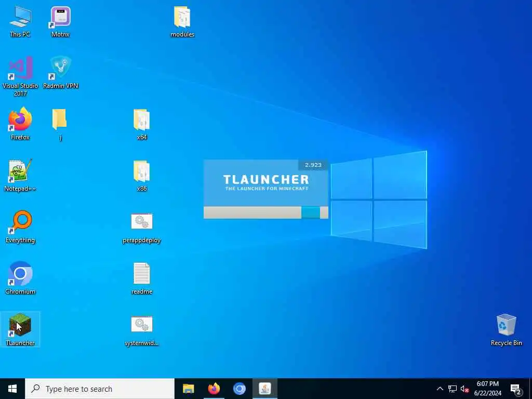Click the TLauncher splash logo
532x399 pixels.
(x=266, y=182)
